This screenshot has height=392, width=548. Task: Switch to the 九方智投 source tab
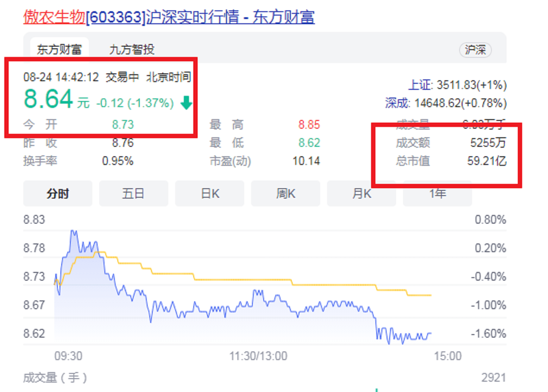pos(132,49)
